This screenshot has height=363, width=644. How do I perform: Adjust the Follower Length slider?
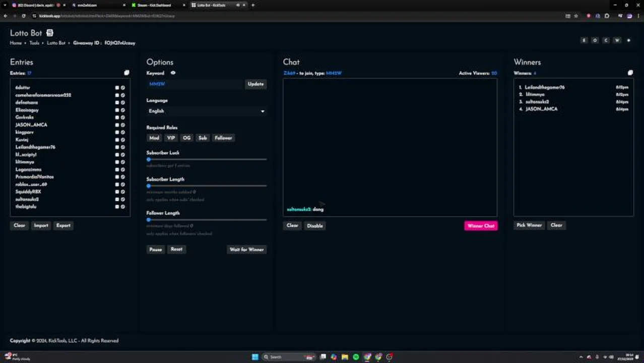click(x=207, y=220)
